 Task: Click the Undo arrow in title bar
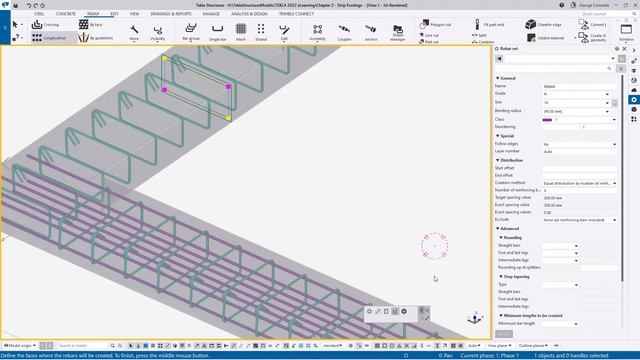point(28,6)
